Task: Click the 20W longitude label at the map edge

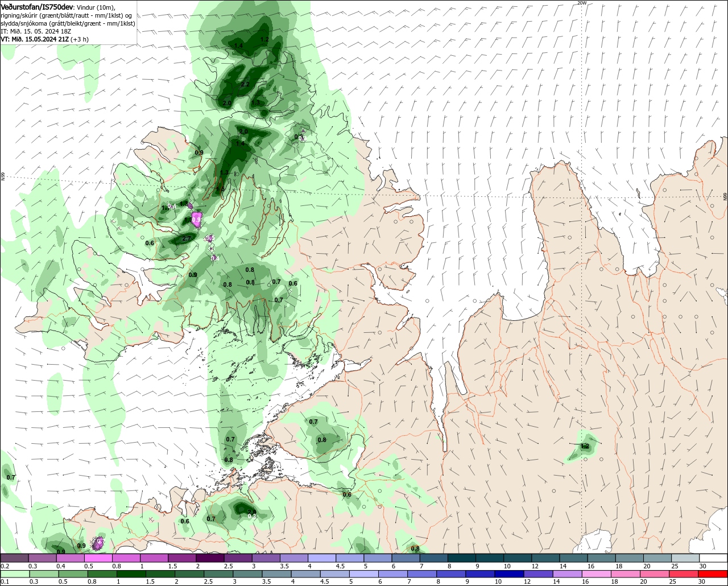Action: (581, 3)
